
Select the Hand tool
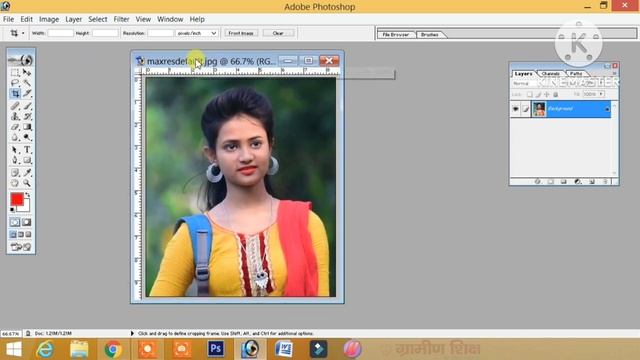(x=15, y=183)
